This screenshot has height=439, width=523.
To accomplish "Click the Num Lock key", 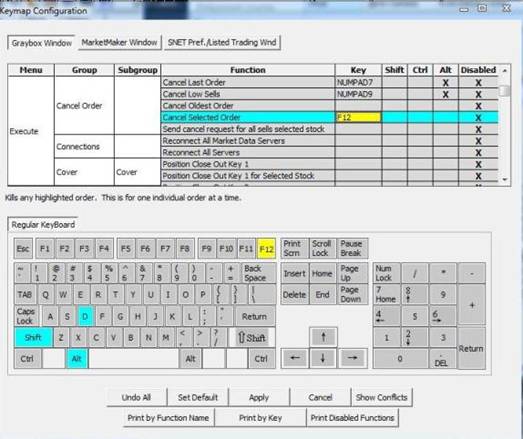I will (386, 273).
